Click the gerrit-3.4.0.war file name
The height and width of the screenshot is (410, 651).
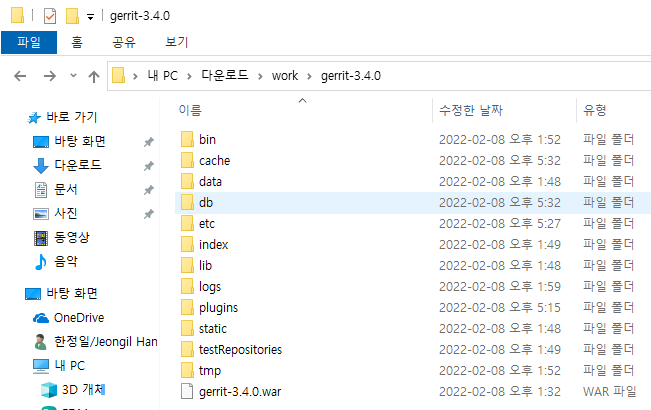pos(240,391)
